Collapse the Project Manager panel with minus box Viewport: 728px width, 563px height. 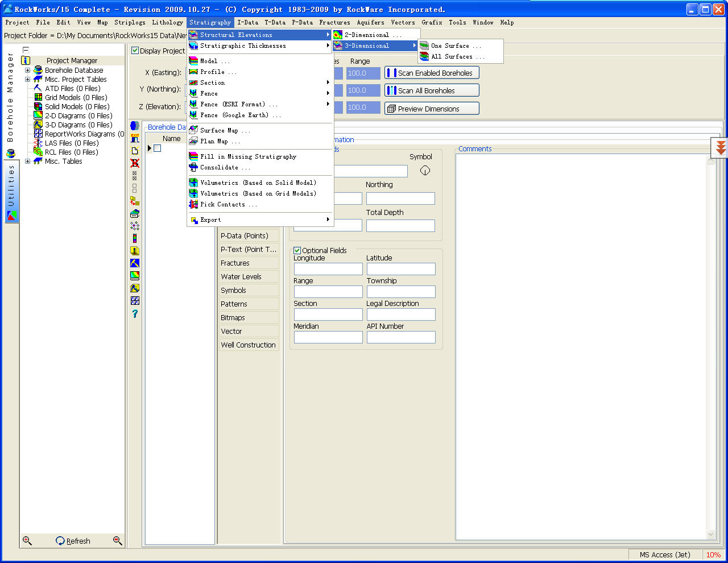[x=26, y=50]
